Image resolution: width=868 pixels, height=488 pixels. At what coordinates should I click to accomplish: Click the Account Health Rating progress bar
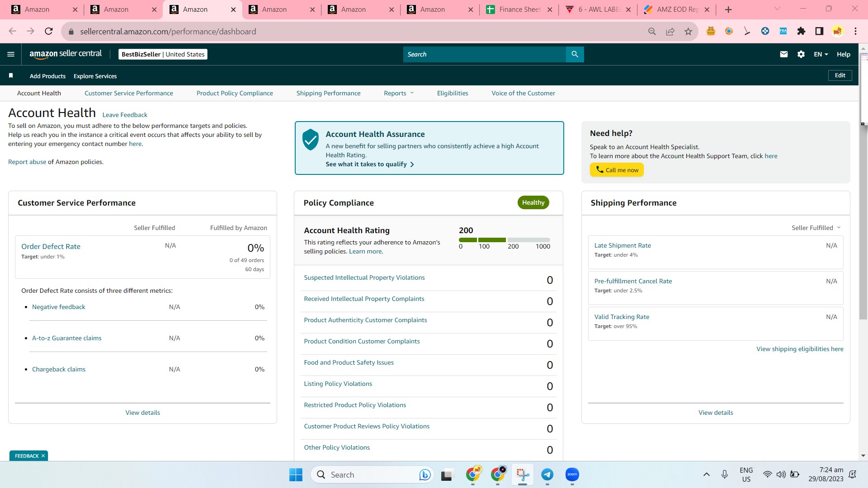click(x=505, y=239)
